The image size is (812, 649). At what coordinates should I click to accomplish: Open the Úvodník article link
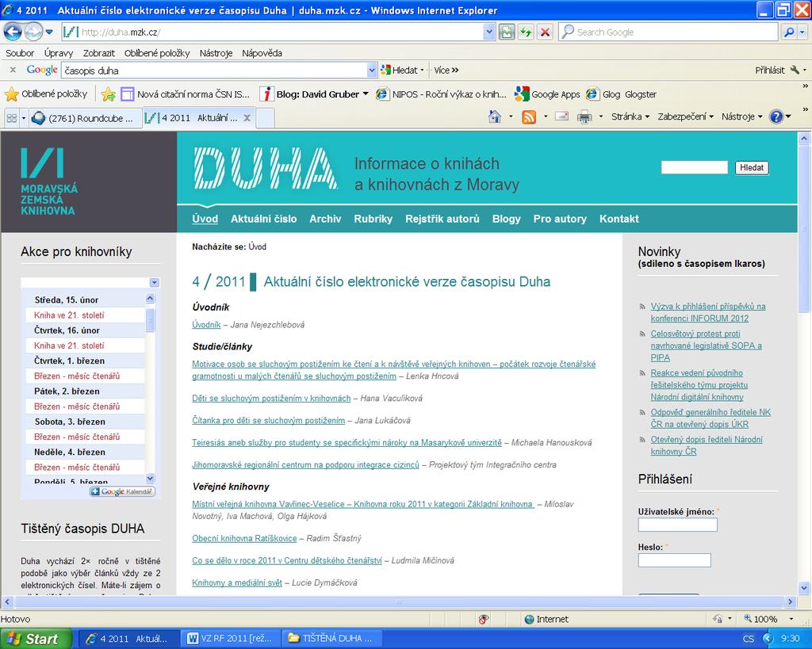click(206, 325)
